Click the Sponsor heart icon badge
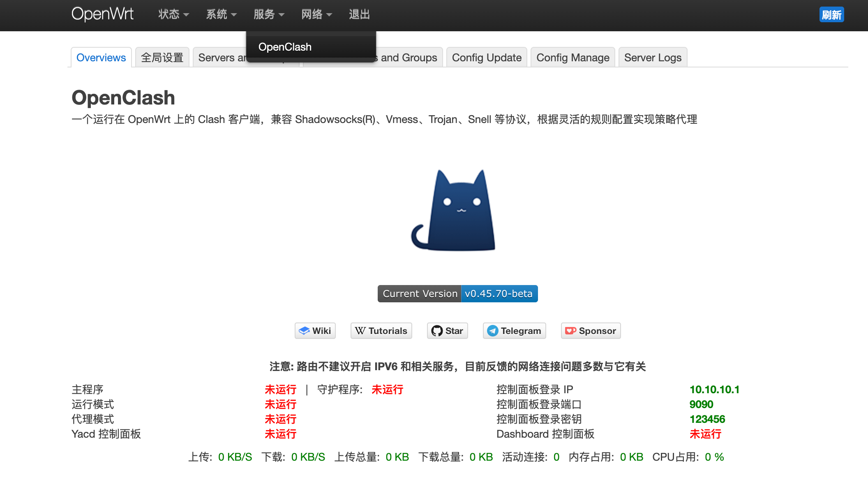Viewport: 868px width, 487px height. [591, 331]
